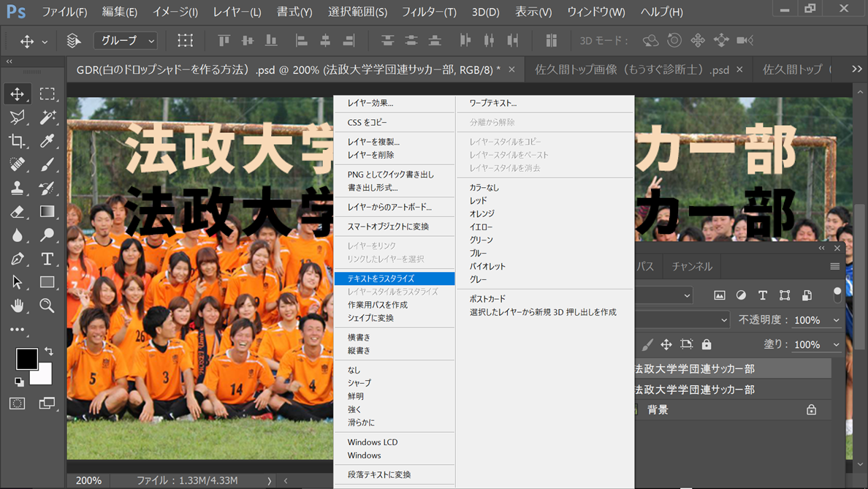Open the status bar info arrow

click(x=270, y=481)
